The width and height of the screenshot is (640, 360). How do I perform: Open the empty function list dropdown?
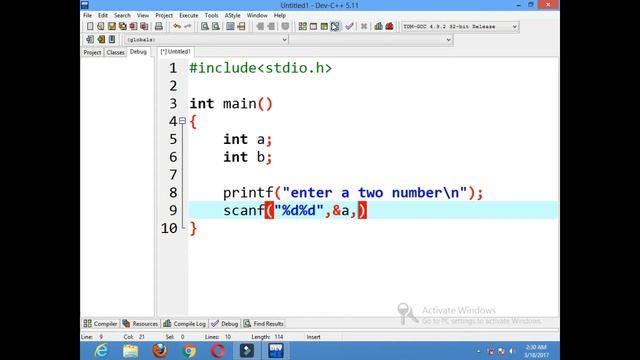click(371, 40)
